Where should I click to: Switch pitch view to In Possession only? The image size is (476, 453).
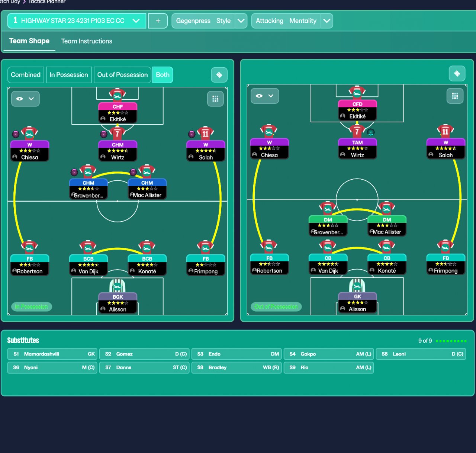pyautogui.click(x=69, y=75)
